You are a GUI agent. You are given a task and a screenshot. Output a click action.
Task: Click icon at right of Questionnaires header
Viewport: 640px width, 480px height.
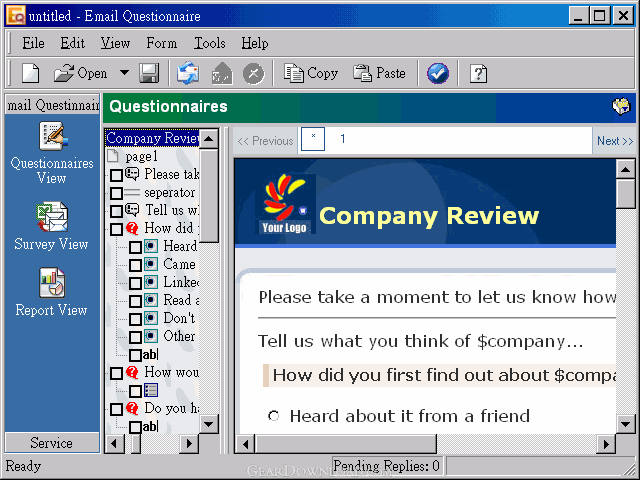(x=621, y=106)
